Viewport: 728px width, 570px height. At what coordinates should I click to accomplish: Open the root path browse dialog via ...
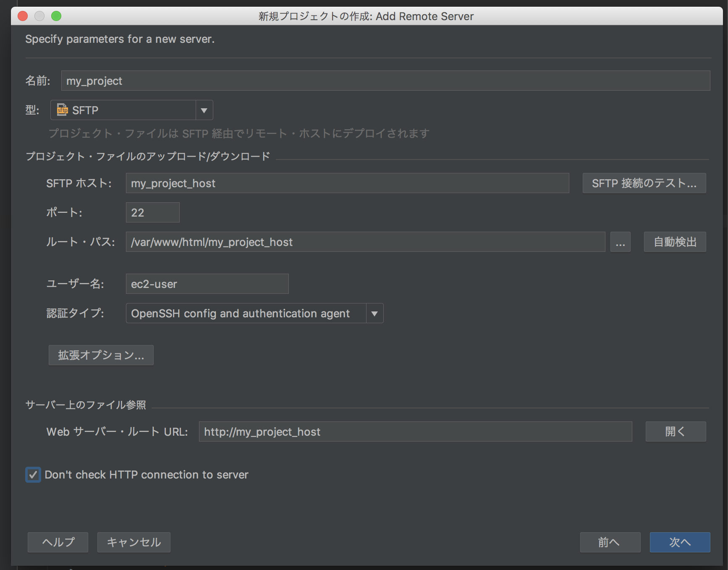[621, 242]
